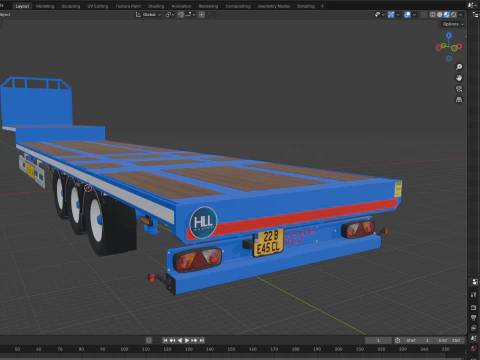Open the World properties red globe icon
The image size is (480, 360).
[x=474, y=349]
